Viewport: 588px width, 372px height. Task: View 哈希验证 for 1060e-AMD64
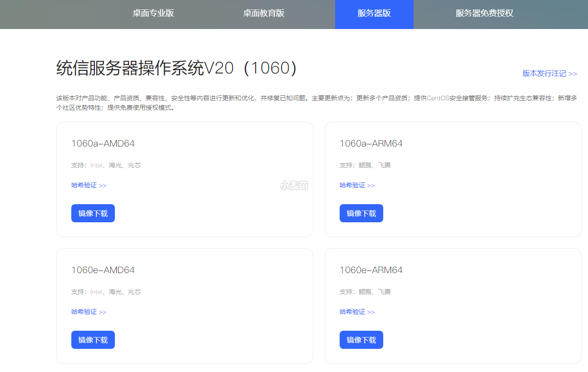(89, 312)
